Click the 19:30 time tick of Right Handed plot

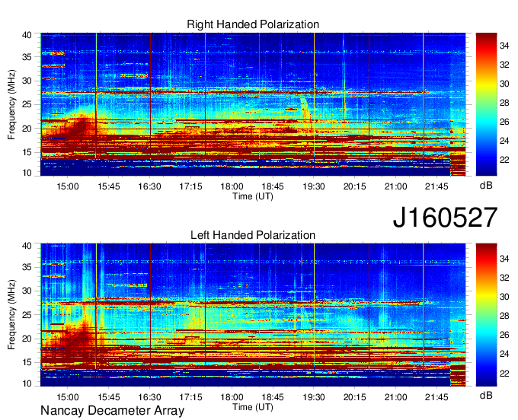[x=314, y=186]
